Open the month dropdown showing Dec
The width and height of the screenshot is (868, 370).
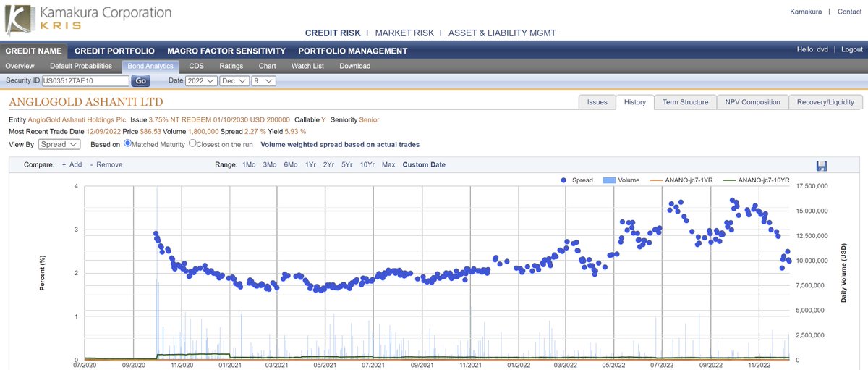[235, 81]
